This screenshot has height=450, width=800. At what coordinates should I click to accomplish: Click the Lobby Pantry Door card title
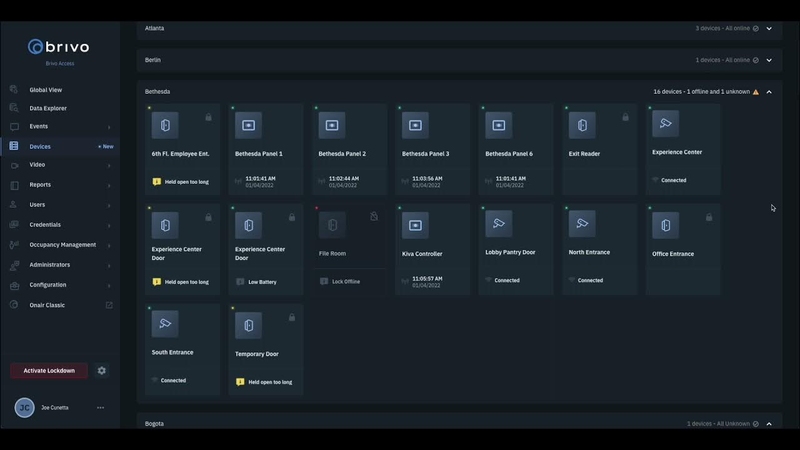[510, 253]
